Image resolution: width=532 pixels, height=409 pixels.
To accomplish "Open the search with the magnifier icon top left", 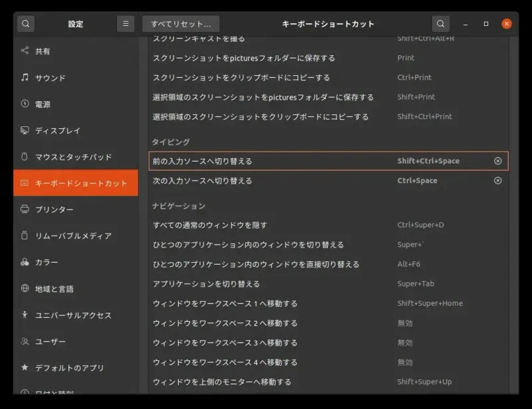I will click(x=25, y=23).
